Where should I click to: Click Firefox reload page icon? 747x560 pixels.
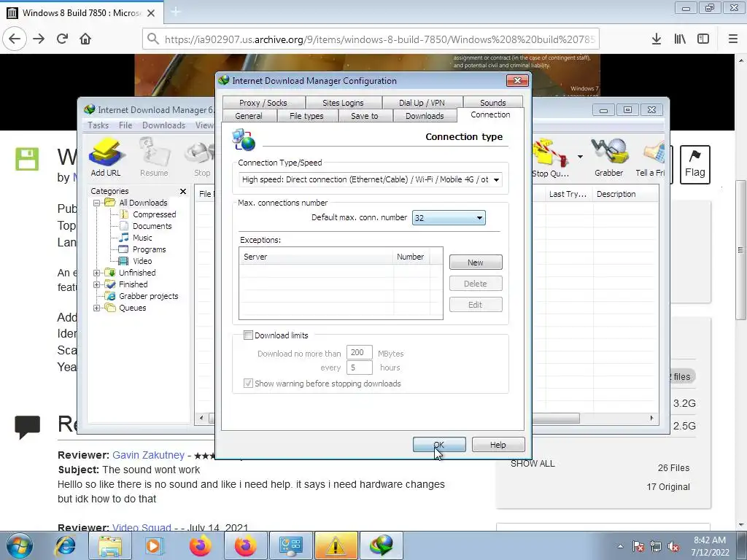click(62, 39)
